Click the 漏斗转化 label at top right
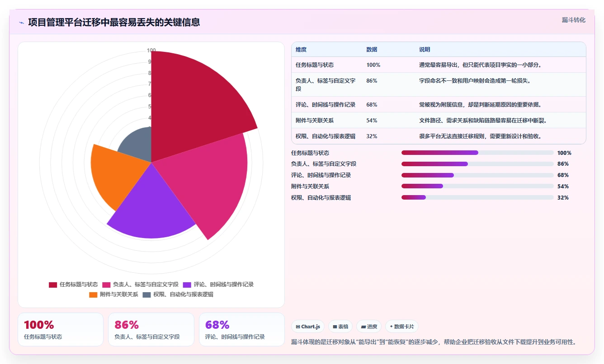This screenshot has height=364, width=604. point(573,20)
